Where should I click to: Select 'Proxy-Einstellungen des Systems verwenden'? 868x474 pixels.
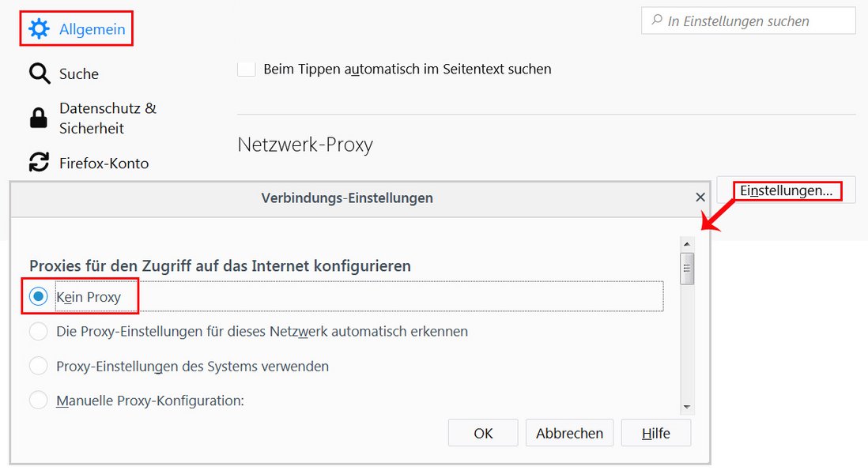pyautogui.click(x=39, y=366)
